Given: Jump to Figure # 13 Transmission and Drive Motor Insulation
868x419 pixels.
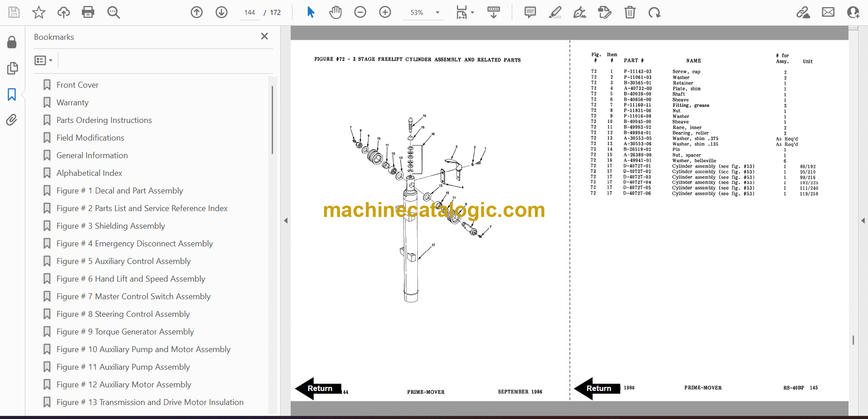Looking at the screenshot, I should [x=150, y=402].
